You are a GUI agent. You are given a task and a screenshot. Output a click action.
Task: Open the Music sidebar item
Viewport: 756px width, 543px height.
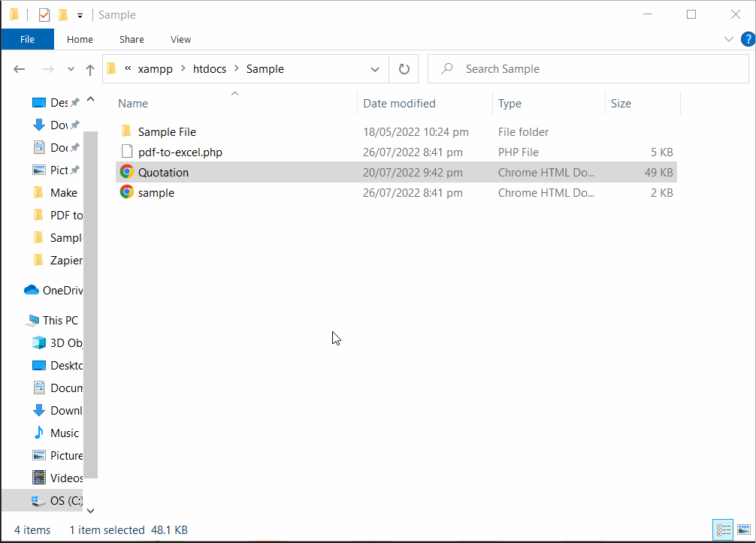[56, 433]
